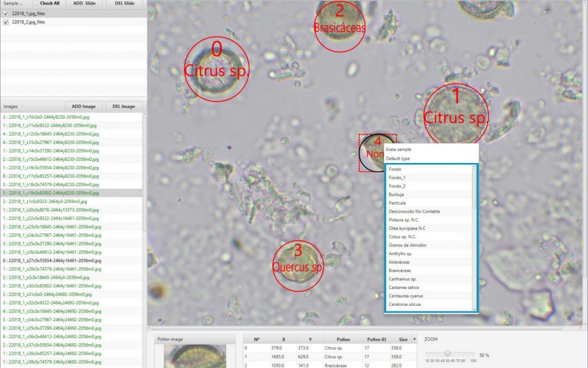Image resolution: width=588 pixels, height=368 pixels.
Task: Open image 22018_1_s14c0x37290-2464y8230-2056m0.jpg
Action: pos(71,151)
